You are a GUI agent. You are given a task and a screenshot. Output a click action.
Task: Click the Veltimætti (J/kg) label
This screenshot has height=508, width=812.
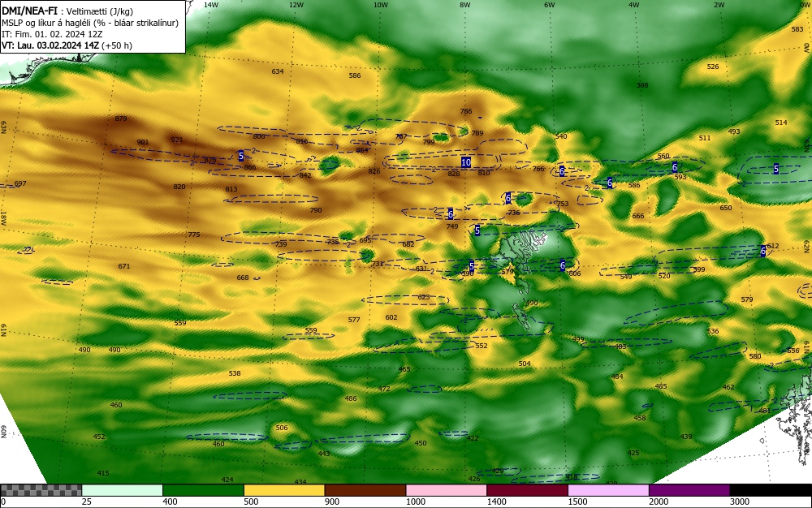(x=100, y=12)
